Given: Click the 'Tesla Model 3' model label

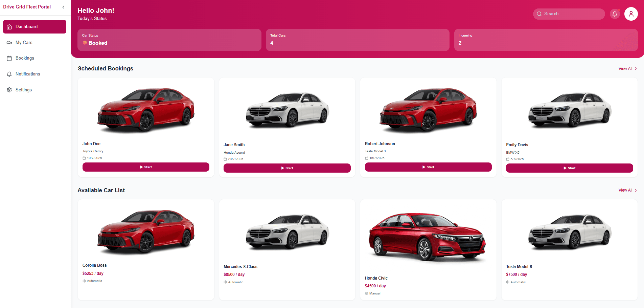Looking at the screenshot, I should point(375,151).
